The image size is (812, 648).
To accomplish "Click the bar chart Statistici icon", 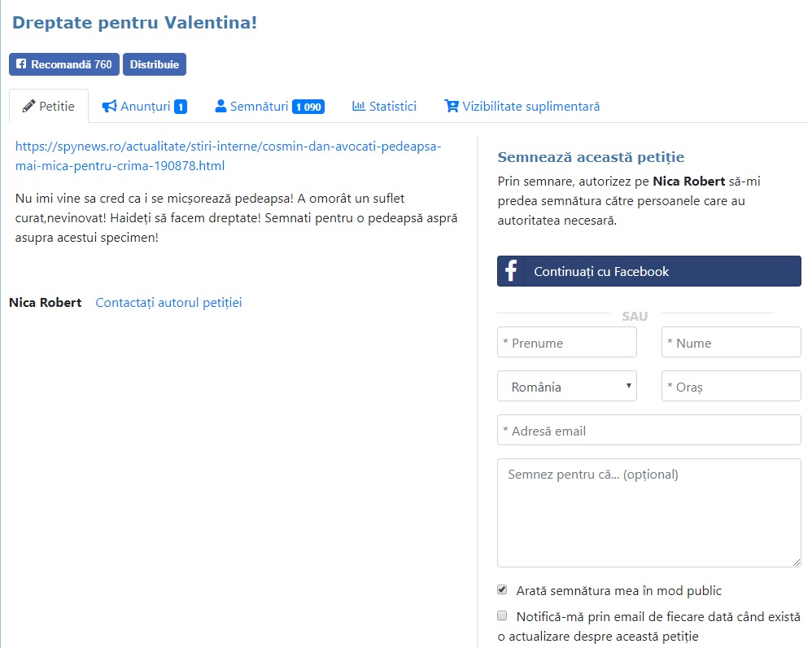I will (x=358, y=107).
